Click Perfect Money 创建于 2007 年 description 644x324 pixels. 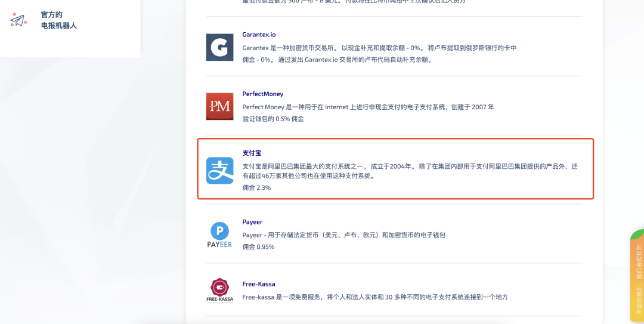point(368,107)
